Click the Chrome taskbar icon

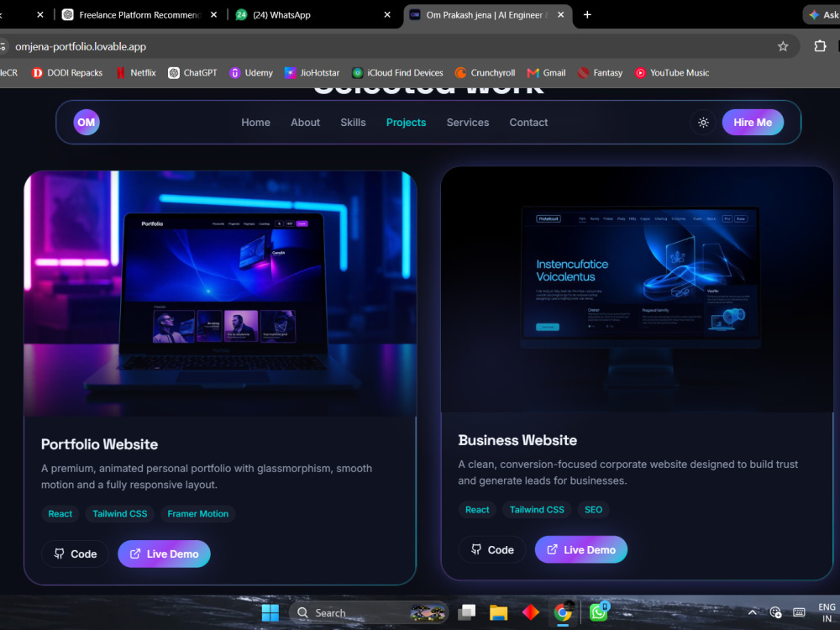(563, 612)
